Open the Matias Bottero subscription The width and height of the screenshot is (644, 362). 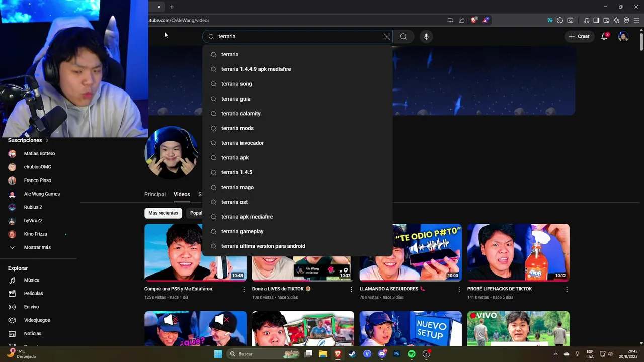39,153
